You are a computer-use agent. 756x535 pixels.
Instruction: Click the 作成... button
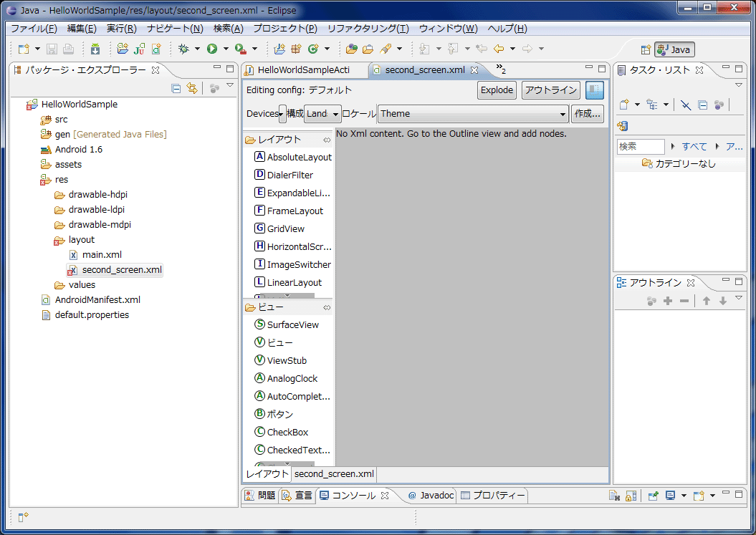coord(588,114)
